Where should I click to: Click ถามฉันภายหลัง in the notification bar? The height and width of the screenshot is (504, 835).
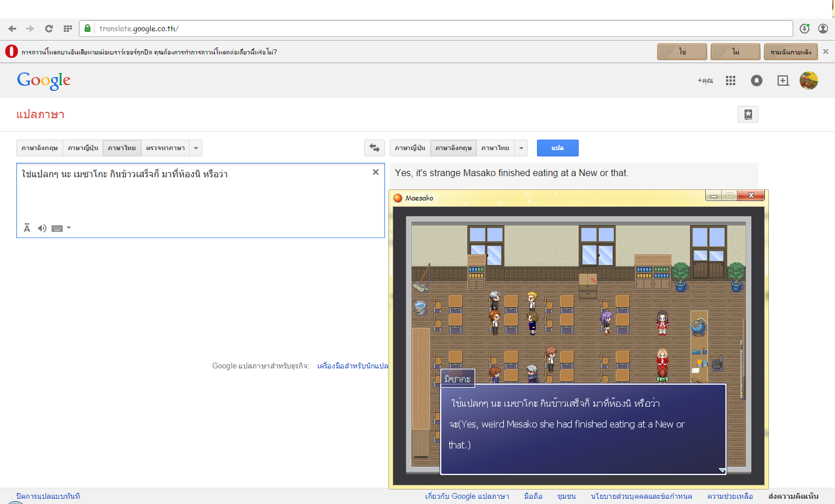click(791, 52)
